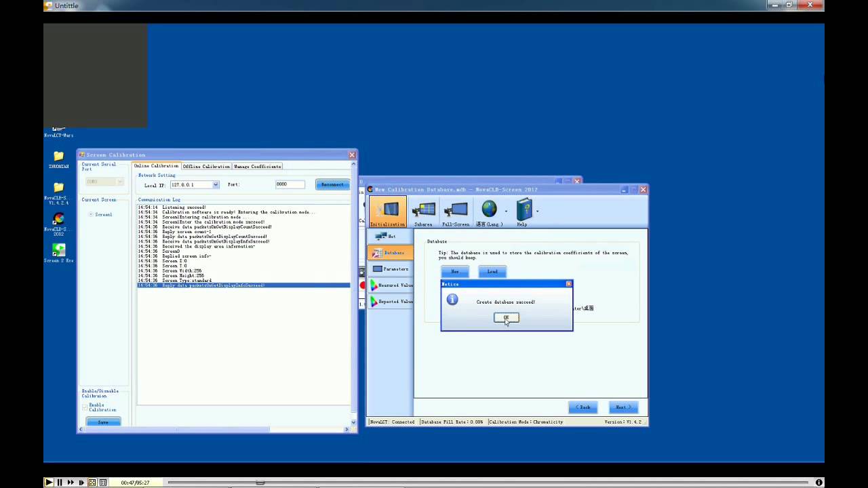The height and width of the screenshot is (488, 868).
Task: Expand the Help dropdown arrow
Action: point(537,211)
